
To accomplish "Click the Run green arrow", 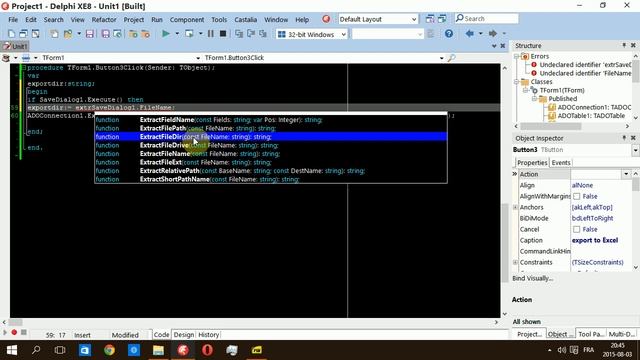I will point(166,34).
